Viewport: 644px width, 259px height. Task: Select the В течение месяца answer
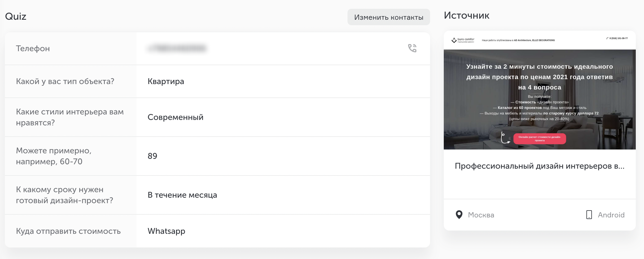click(x=182, y=195)
